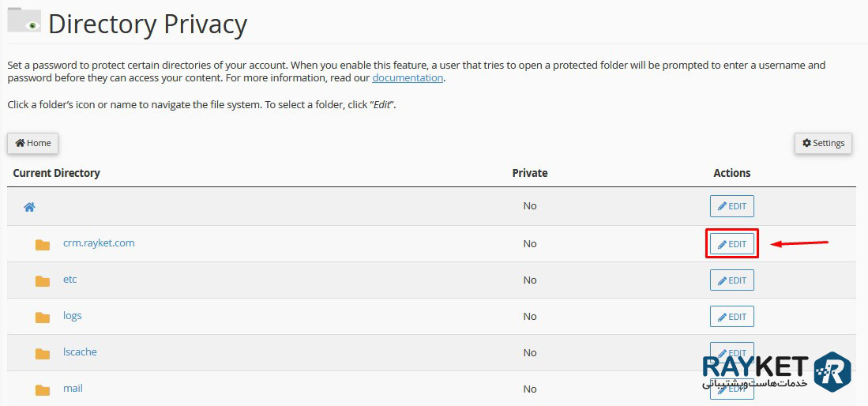This screenshot has height=406, width=868.
Task: Open the documentation link
Action: tap(408, 78)
